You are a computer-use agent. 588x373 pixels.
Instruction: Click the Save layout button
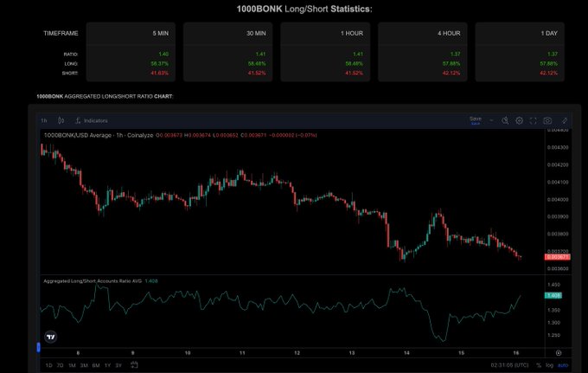475,120
